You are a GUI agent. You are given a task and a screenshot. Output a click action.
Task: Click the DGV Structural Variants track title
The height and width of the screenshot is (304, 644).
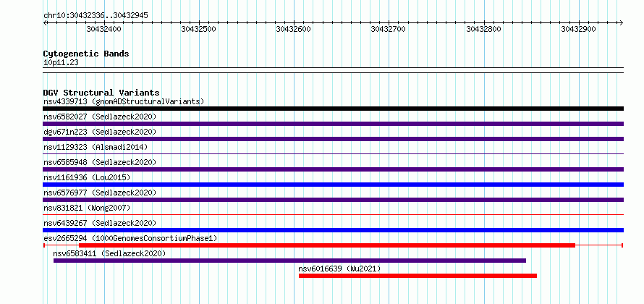pyautogui.click(x=101, y=93)
